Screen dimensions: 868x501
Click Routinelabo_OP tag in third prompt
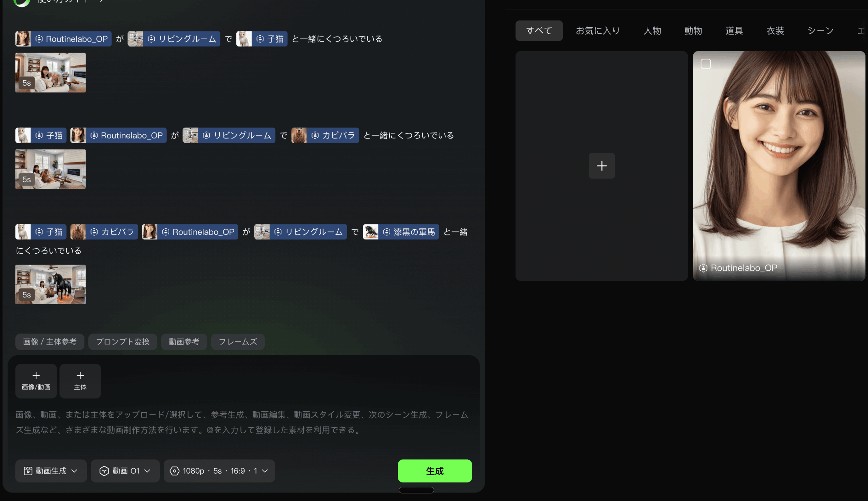point(190,232)
